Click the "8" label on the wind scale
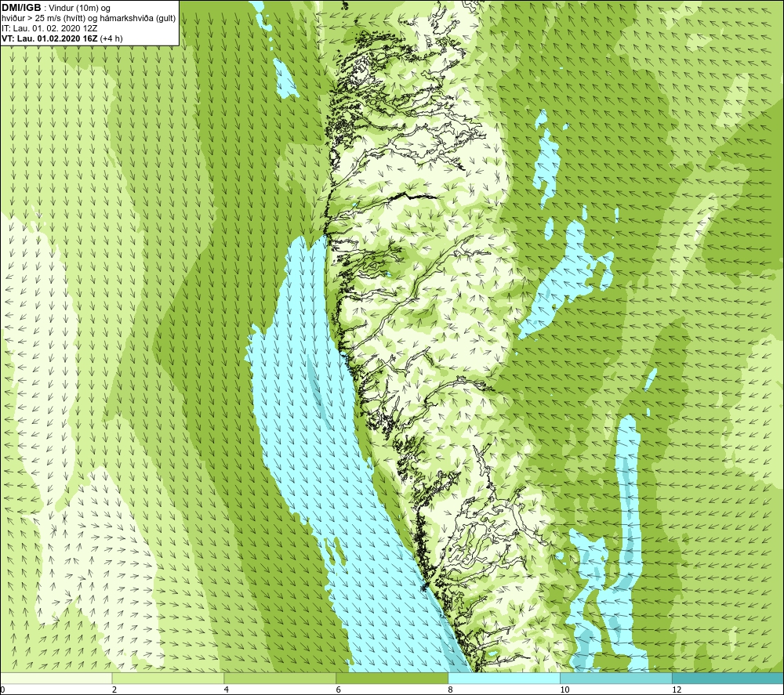This screenshot has width=784, height=695. (x=451, y=690)
